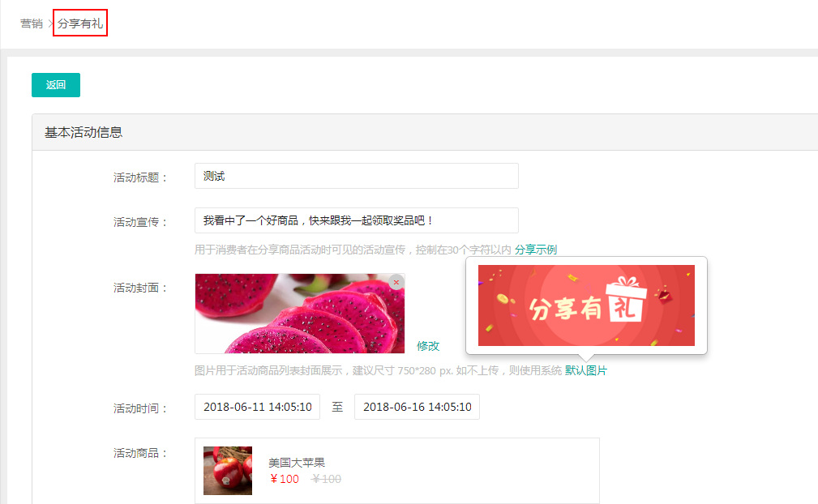
Task: Open the start time 2018-06-11 picker
Action: point(257,407)
